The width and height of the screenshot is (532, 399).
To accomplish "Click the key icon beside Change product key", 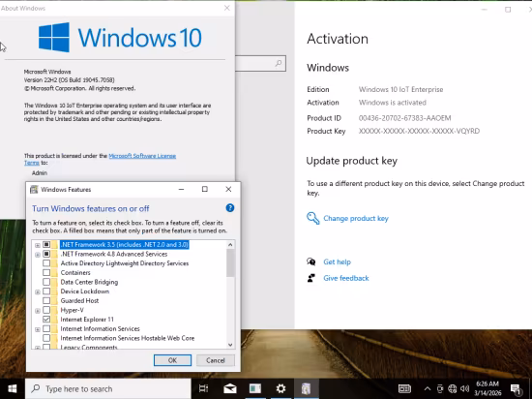I will point(312,218).
